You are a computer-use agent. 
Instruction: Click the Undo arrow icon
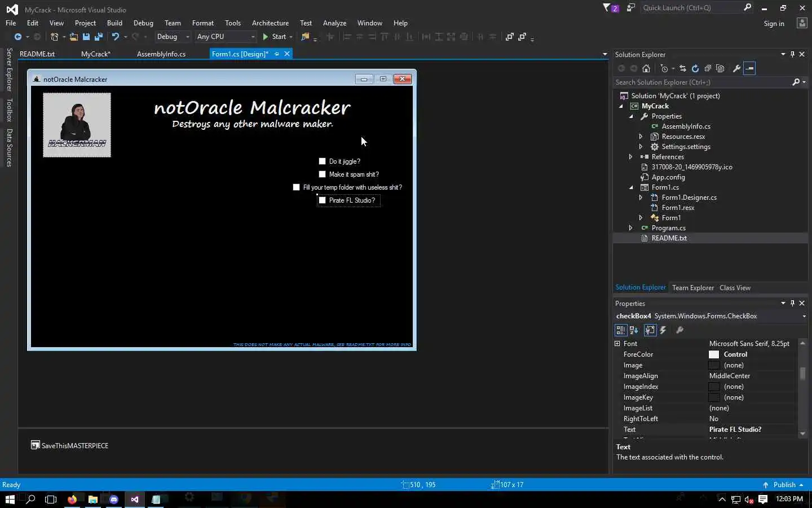tap(115, 37)
